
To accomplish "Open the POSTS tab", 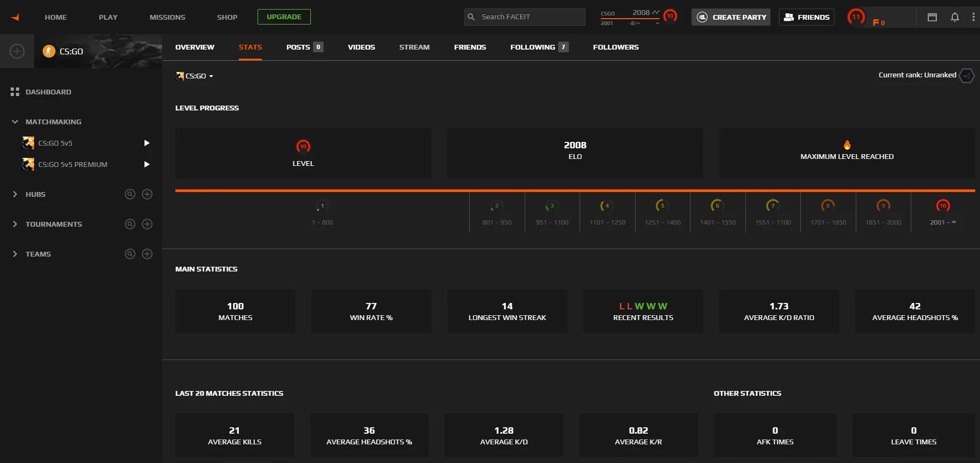I will pyautogui.click(x=304, y=47).
